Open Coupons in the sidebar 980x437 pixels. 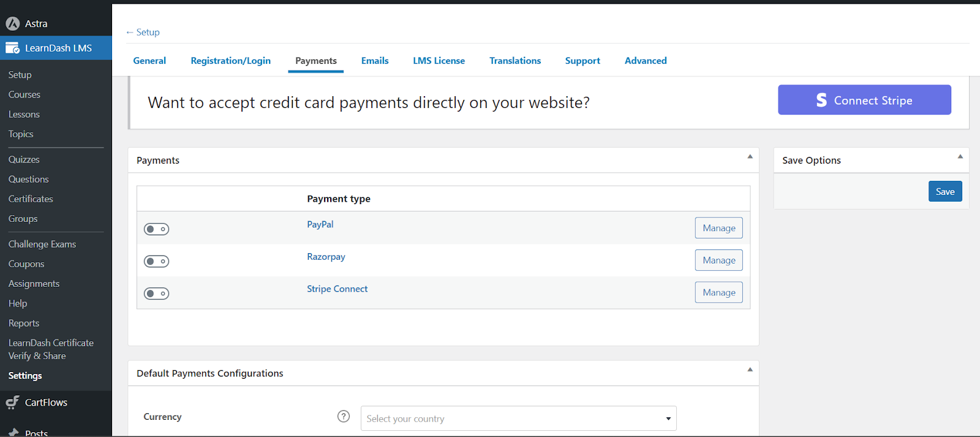(26, 264)
